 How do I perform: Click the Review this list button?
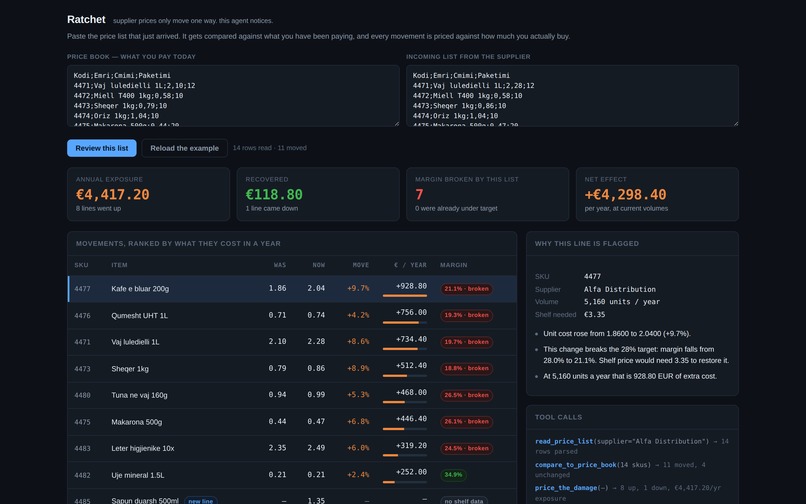(102, 148)
